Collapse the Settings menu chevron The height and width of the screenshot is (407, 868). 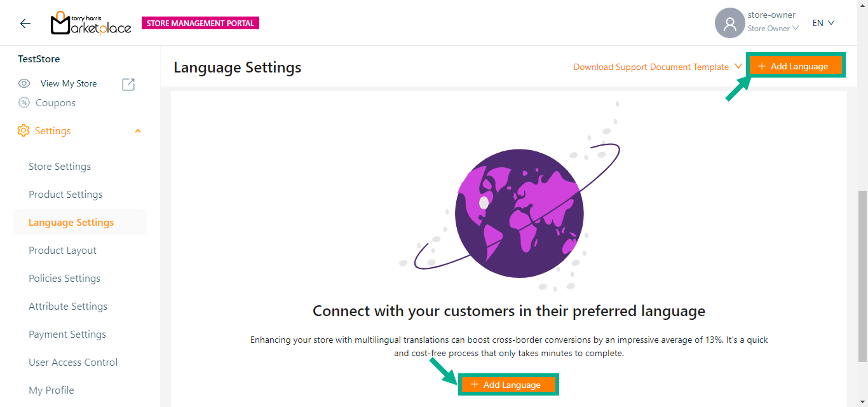[x=138, y=131]
